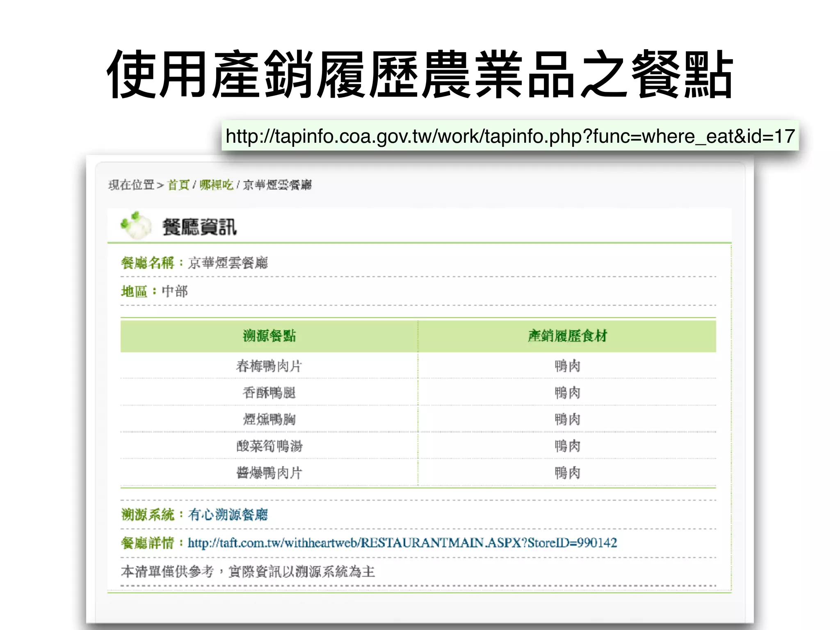This screenshot has width=840, height=630.
Task: Click 京華煙雲餐廳 in the breadcrumb
Action: point(277,185)
